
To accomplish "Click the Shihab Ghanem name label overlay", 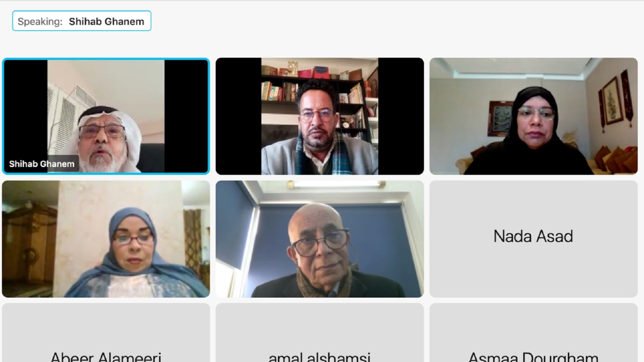I will click(x=42, y=164).
